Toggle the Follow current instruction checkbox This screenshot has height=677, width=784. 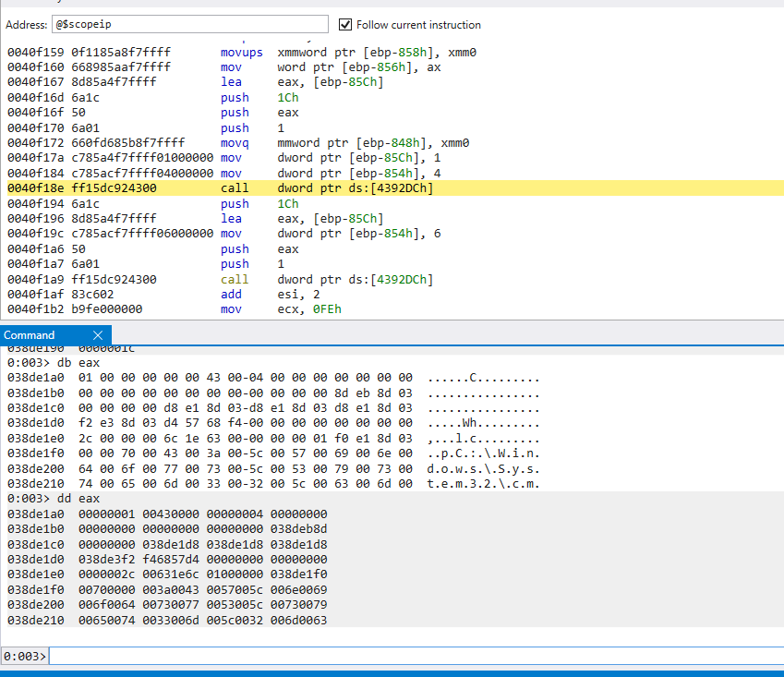tap(346, 25)
